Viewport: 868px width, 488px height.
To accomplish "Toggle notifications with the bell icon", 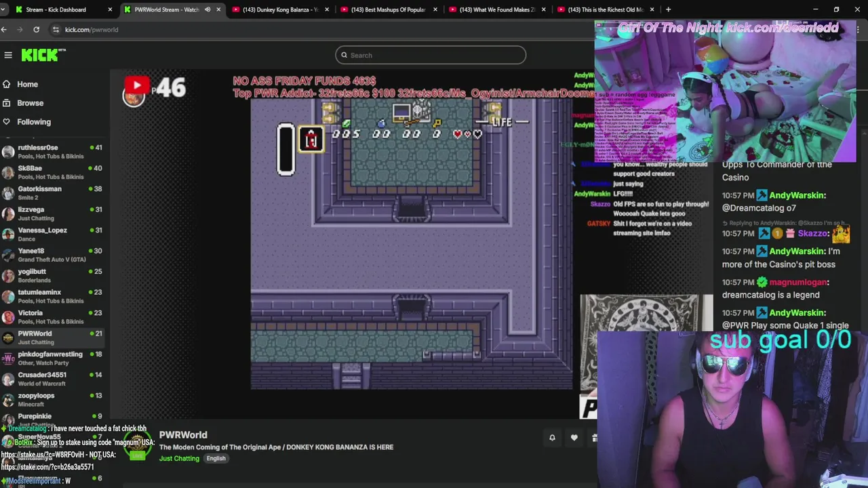I will pos(552,438).
